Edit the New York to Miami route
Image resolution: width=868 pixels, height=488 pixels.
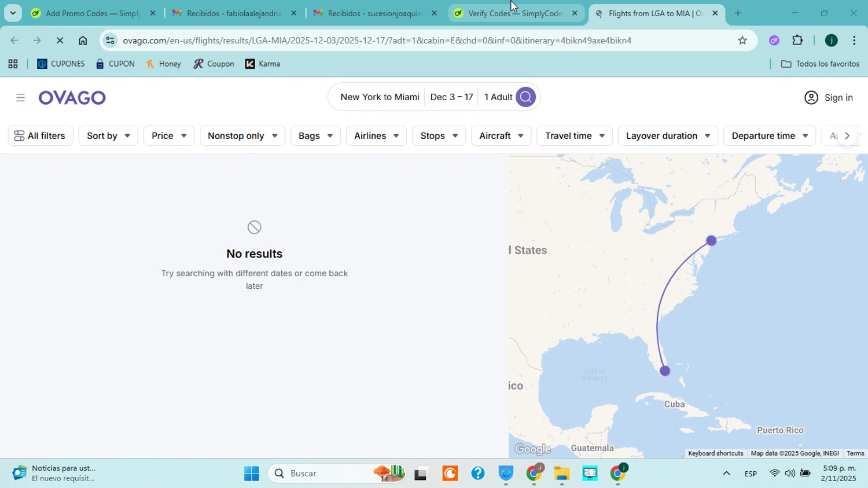[380, 97]
